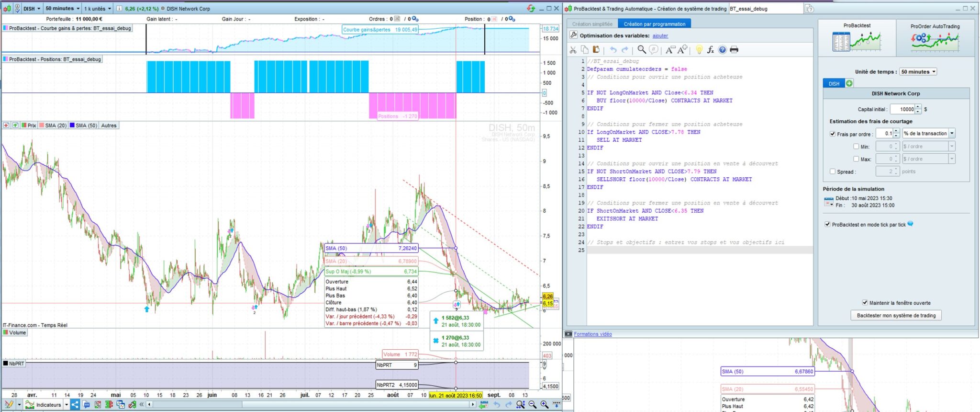Open the blue help question mark
980x412 pixels.
point(723,50)
